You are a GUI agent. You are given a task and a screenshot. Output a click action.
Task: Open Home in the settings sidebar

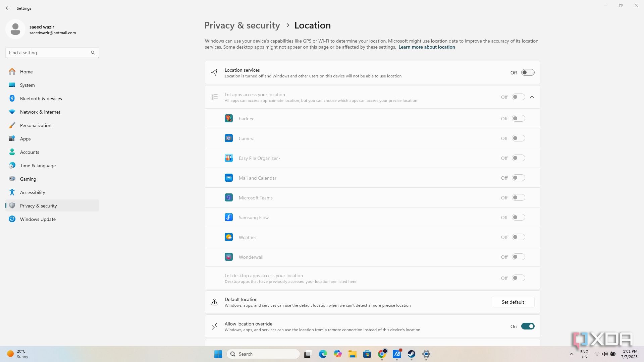point(52,72)
